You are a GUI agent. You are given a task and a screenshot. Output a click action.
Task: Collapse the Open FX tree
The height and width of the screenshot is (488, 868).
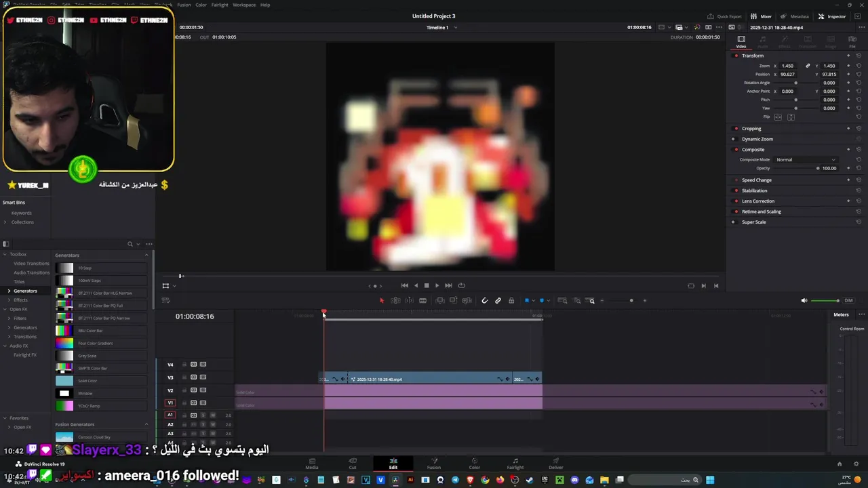pos(5,309)
